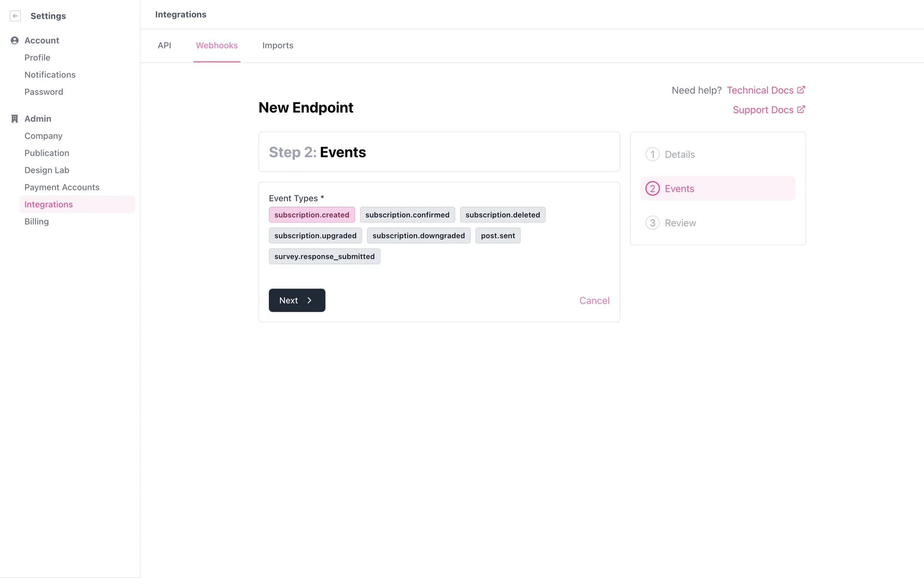The width and height of the screenshot is (924, 578).
Task: Open Payment Accounts in the sidebar
Action: click(x=62, y=187)
